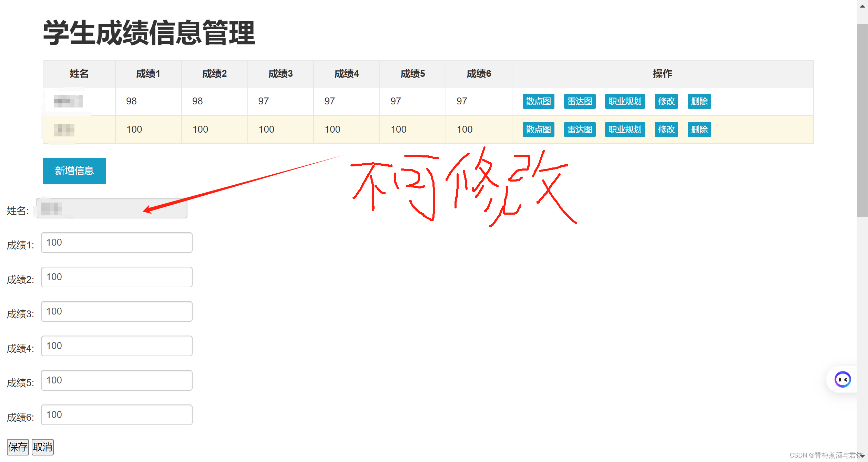This screenshot has width=868, height=462.
Task: Click the 成绩1: form label
Action: point(20,245)
